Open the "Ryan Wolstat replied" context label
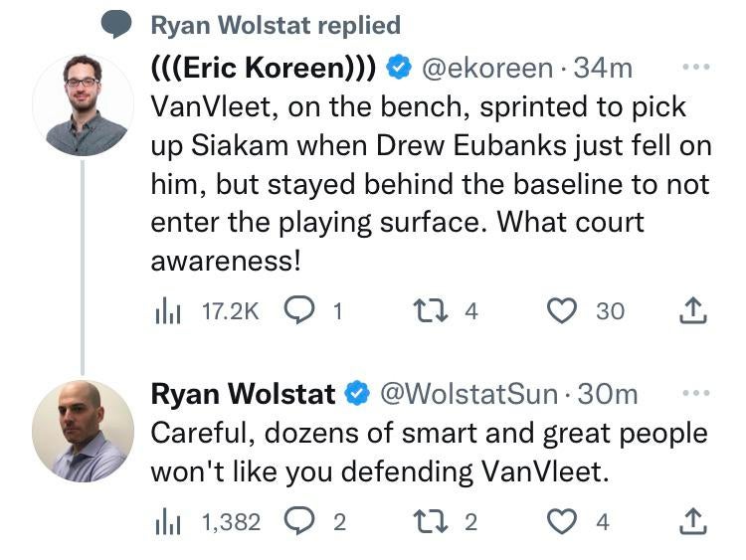Screen dimensions: 746x560 click(275, 25)
